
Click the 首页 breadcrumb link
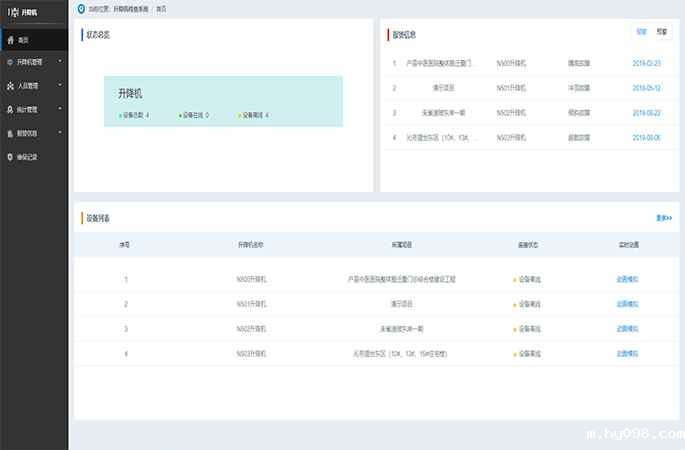pos(162,8)
